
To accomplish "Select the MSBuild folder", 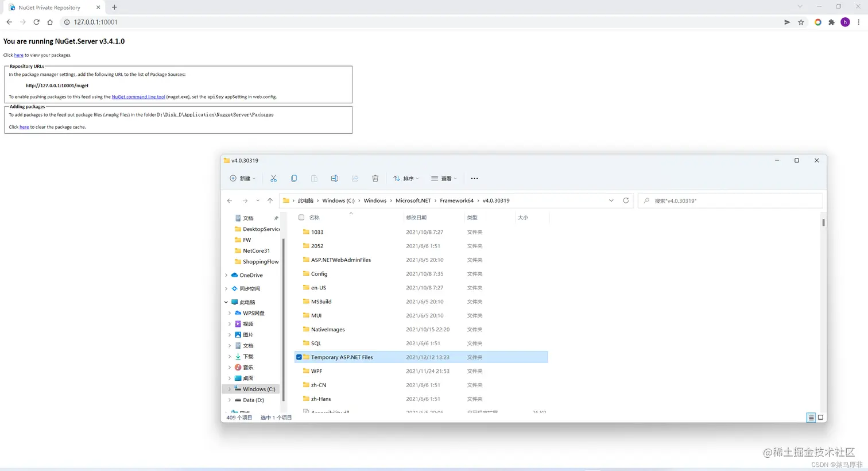I will pyautogui.click(x=321, y=302).
